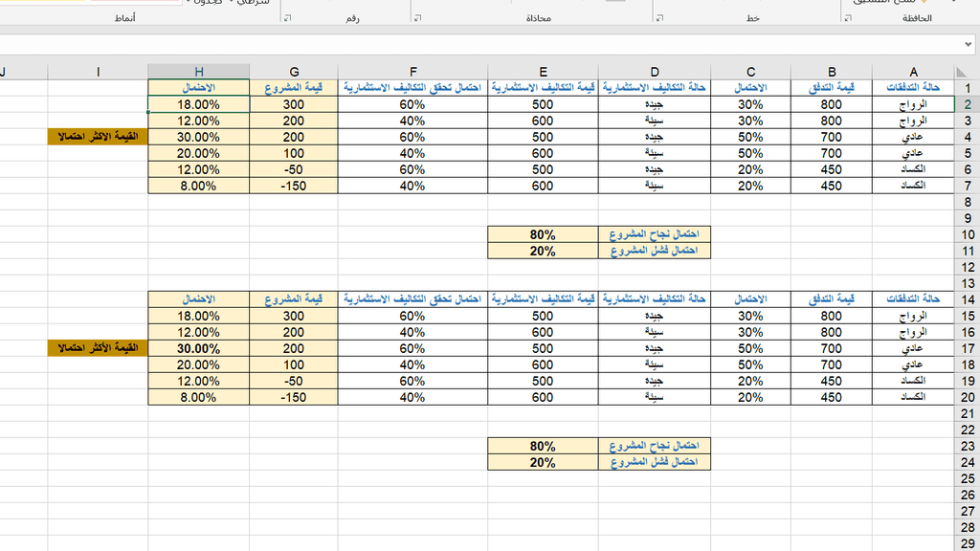Viewport: 980px width, 551px height.
Task: Click header cell 'قيمة التدفق' in row 1
Action: (x=832, y=88)
